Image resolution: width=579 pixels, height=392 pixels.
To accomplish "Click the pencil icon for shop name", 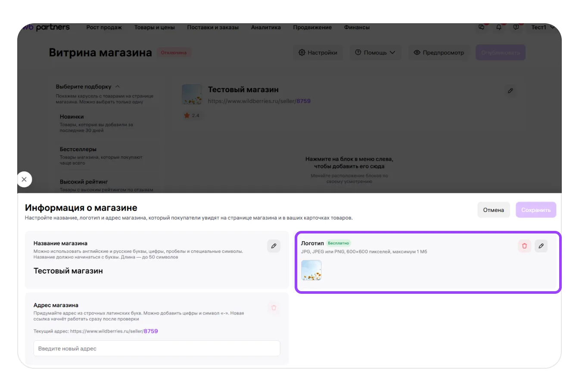I will click(274, 246).
